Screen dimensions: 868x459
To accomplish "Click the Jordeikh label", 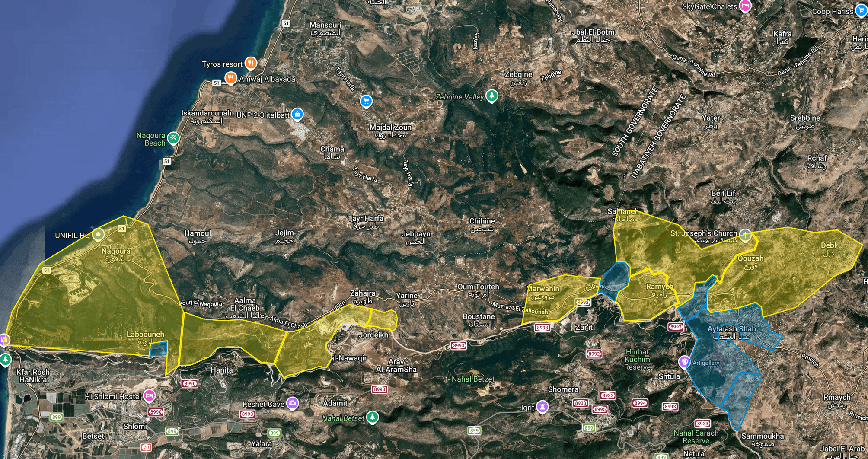I will point(373,335).
